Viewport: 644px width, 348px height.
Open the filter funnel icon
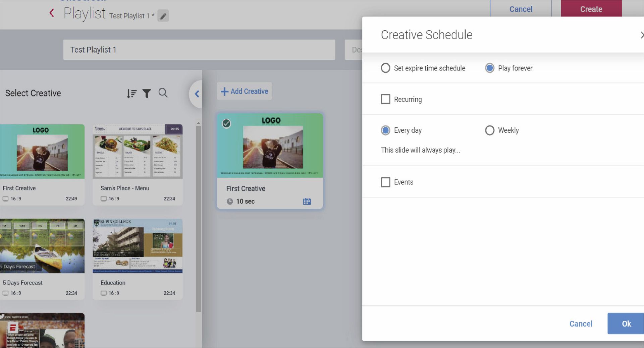[147, 93]
